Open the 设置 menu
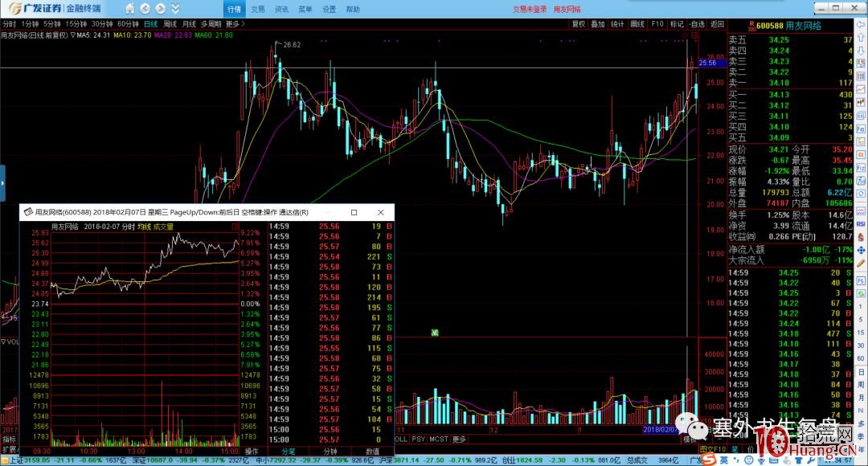This screenshot has height=466, width=868. pos(329,9)
